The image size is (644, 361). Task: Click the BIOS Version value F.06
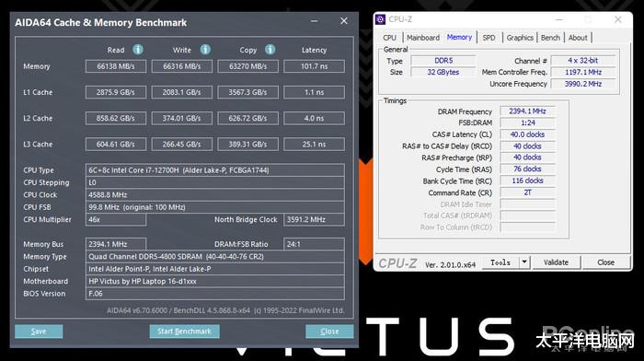[x=214, y=294]
